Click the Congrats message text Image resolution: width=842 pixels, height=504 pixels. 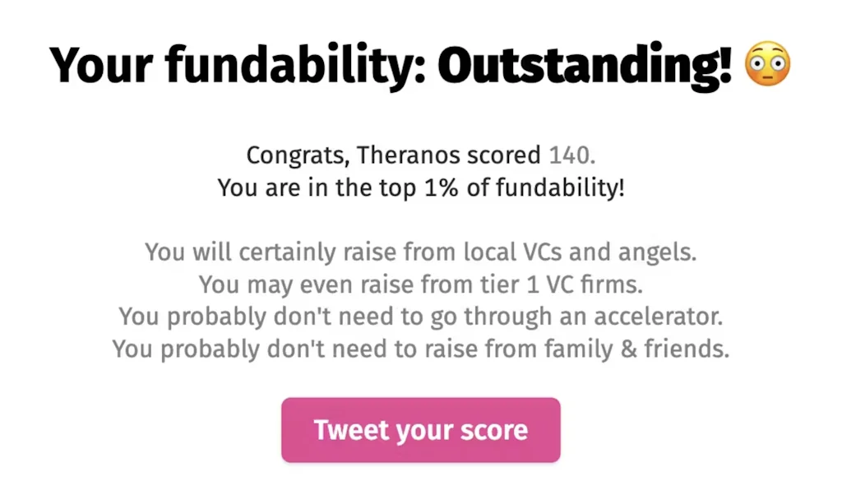tap(421, 155)
